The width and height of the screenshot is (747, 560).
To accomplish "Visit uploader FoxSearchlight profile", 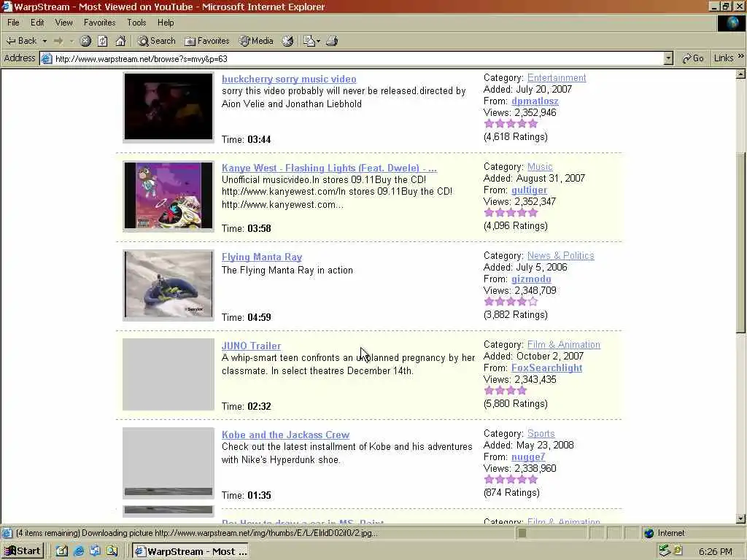I will [x=546, y=368].
